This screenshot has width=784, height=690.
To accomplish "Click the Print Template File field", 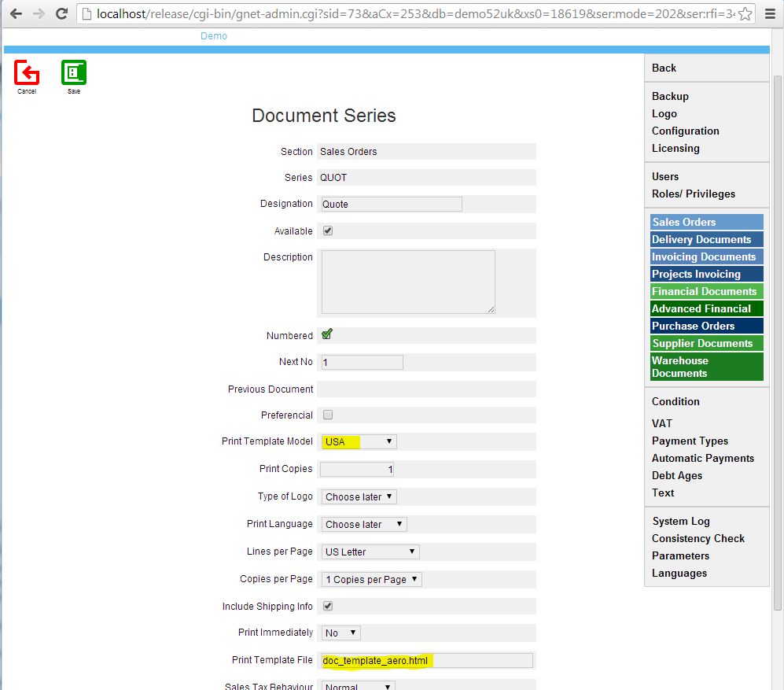I will click(426, 660).
